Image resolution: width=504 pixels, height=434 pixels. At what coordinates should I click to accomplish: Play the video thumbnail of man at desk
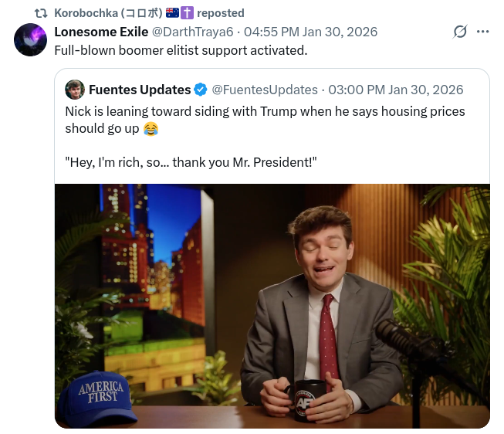[272, 305]
